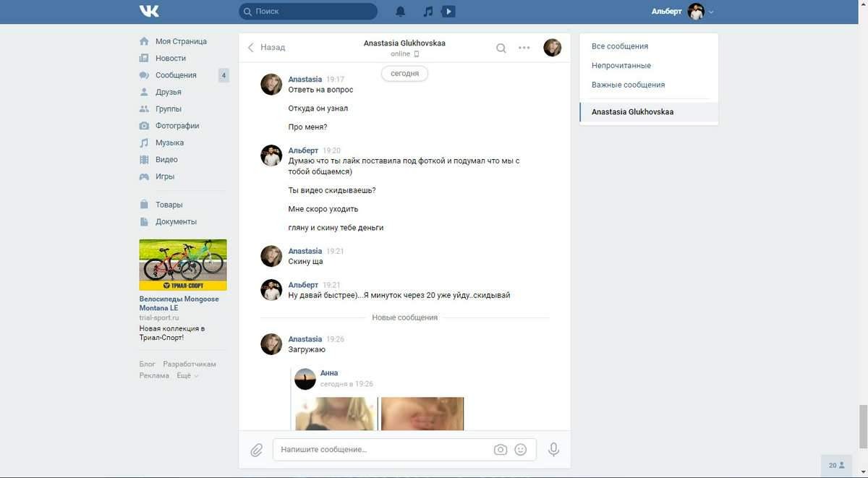868x478 pixels.
Task: Click the paperclip attachment icon
Action: click(x=256, y=450)
